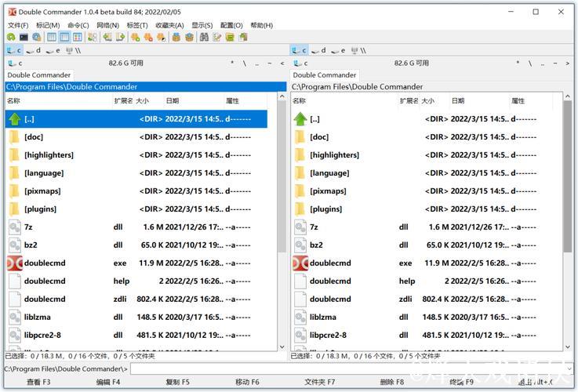Viewport: 578px width, 392px height.
Task: Open the 文件(F) menu
Action: 18,25
